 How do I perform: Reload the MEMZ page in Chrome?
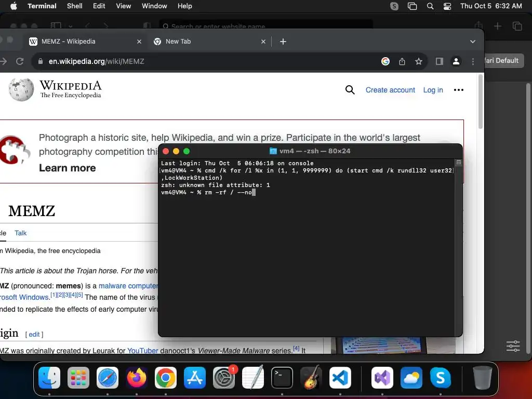tap(20, 61)
